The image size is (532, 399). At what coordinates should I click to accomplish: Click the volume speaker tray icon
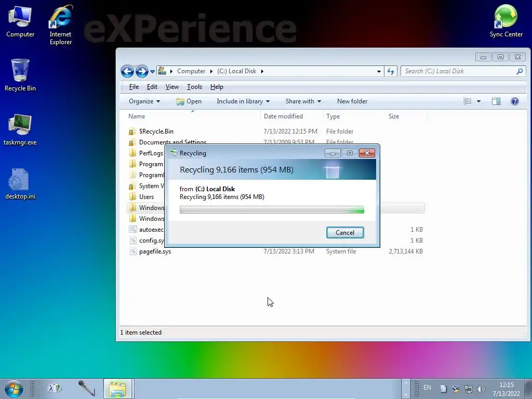pos(481,389)
